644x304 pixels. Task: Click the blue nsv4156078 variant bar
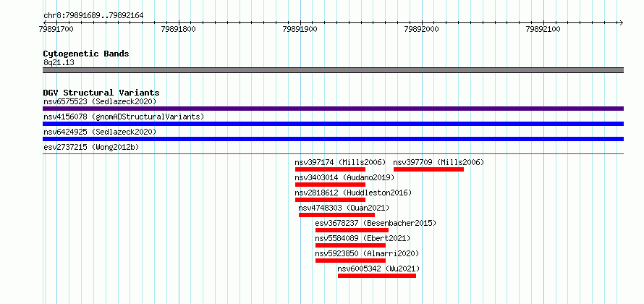click(x=333, y=124)
